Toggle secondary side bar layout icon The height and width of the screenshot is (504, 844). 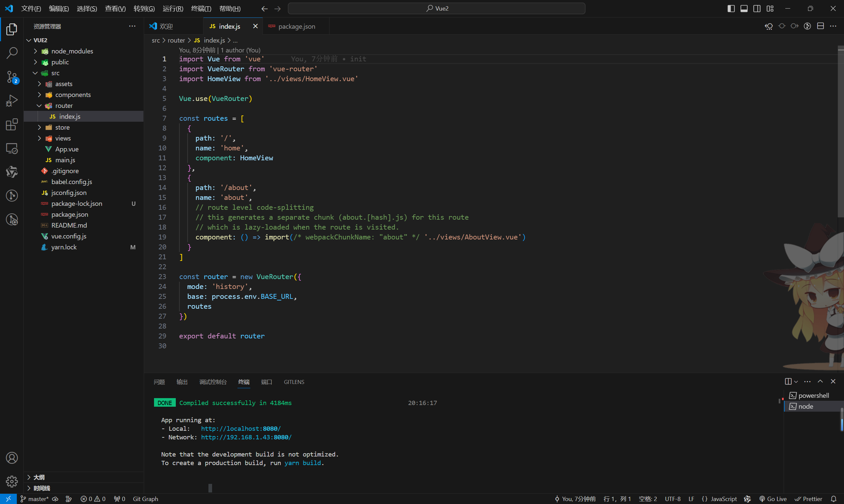click(x=757, y=9)
